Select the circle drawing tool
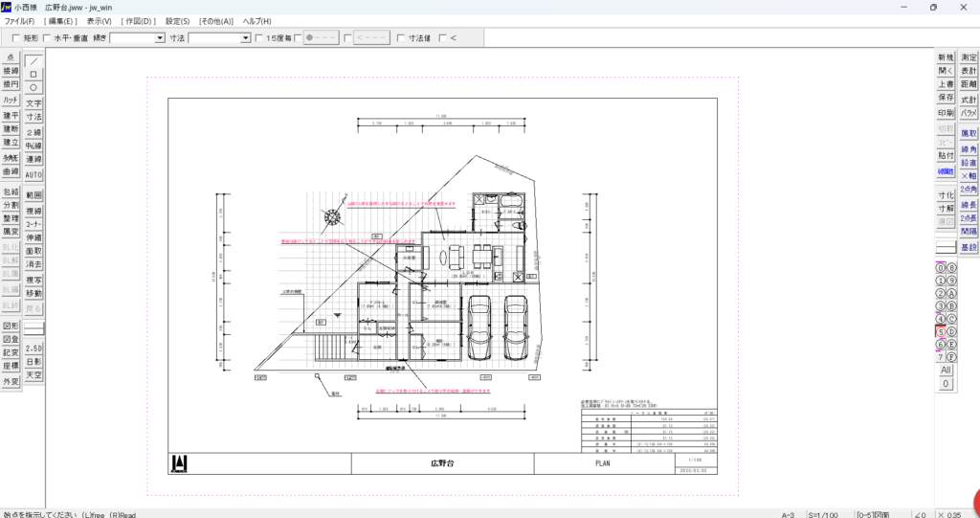The image size is (980, 518). tap(33, 87)
